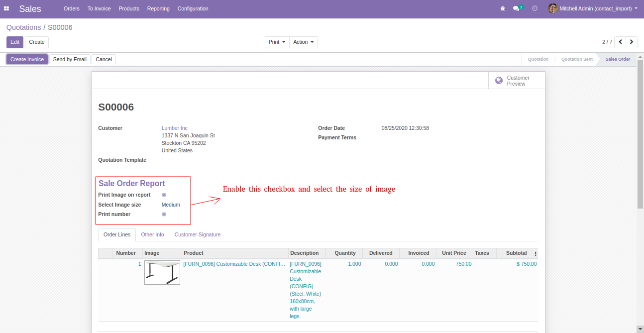Viewport: 644px width, 333px height.
Task: Click the row description text cell
Action: point(306,290)
